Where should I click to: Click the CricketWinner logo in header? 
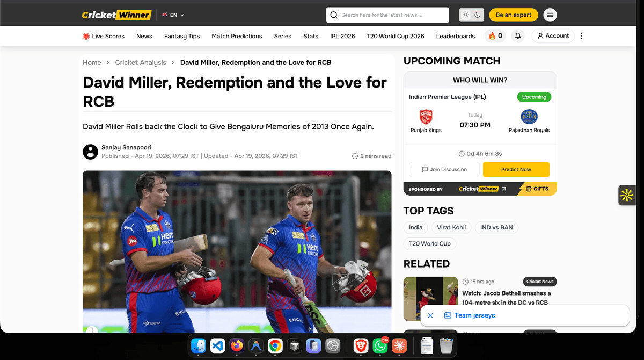pyautogui.click(x=116, y=15)
